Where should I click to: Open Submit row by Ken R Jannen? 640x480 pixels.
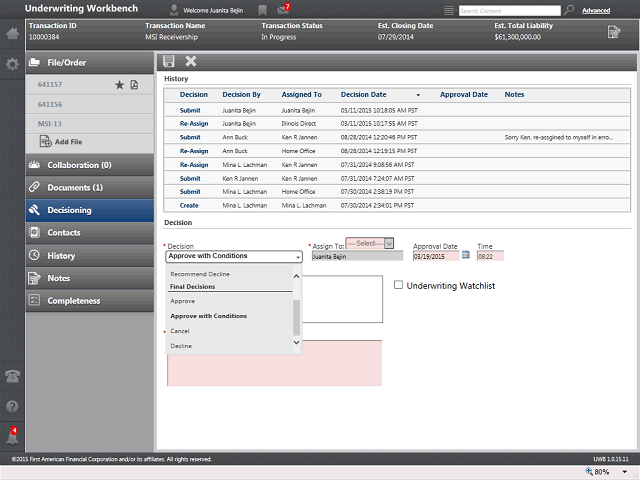click(190, 178)
